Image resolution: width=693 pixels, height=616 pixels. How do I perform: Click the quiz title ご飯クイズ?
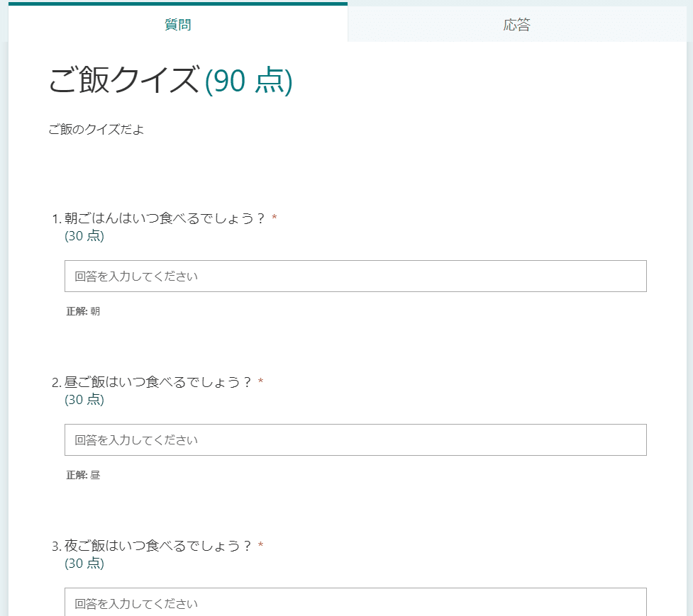121,80
